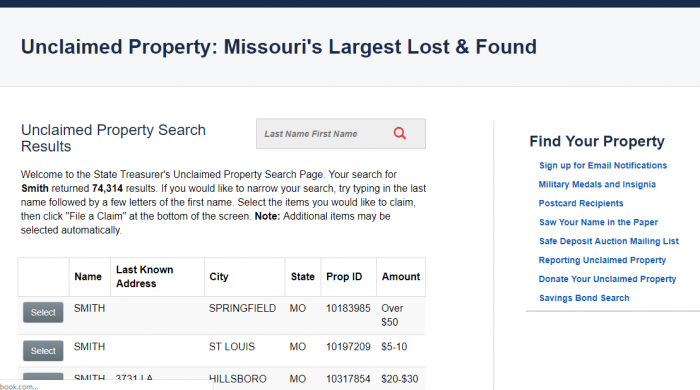Click the Last Known Address column header
The width and height of the screenshot is (700, 390).
[144, 277]
